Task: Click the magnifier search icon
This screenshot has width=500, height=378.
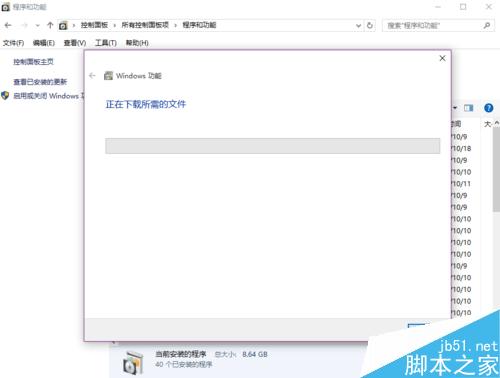Action: [487, 25]
